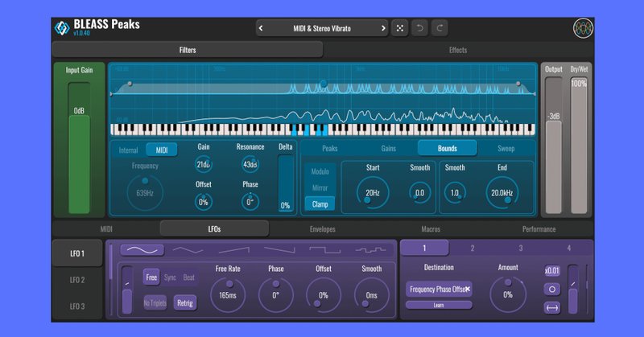Open the BLEASS logo in top right
This screenshot has height=337, width=644.
click(x=584, y=27)
